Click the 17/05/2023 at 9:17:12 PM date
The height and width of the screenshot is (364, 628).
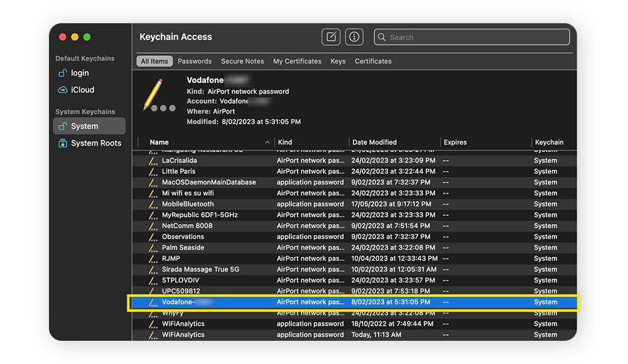coord(391,204)
